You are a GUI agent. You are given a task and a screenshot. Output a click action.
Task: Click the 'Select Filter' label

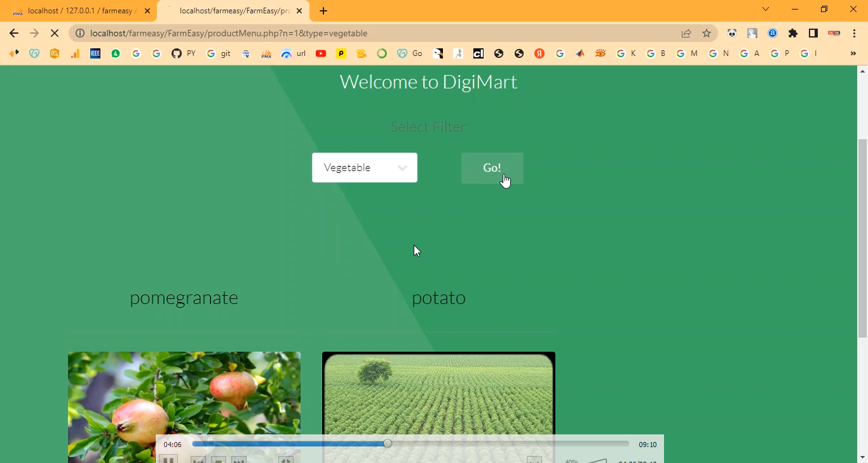point(428,127)
